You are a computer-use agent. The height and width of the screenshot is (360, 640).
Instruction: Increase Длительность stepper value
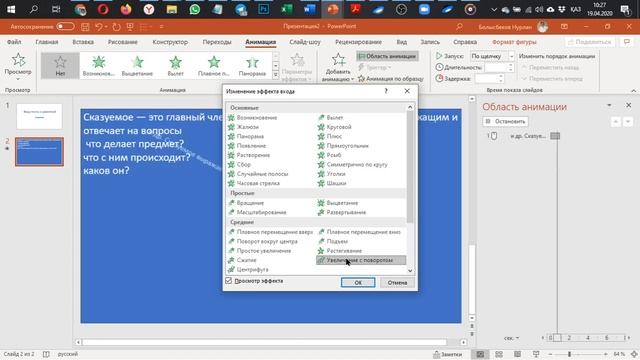point(511,65)
